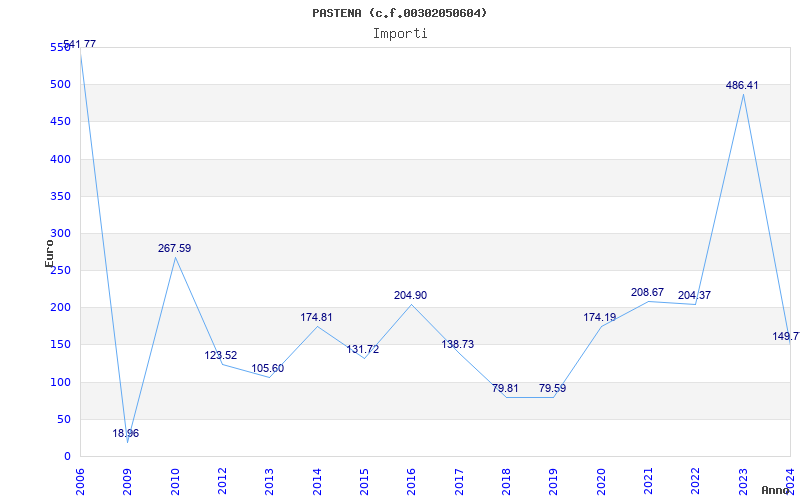This screenshot has height=500, width=800.
Task: Click the 79.59 data label
Action: (x=553, y=388)
